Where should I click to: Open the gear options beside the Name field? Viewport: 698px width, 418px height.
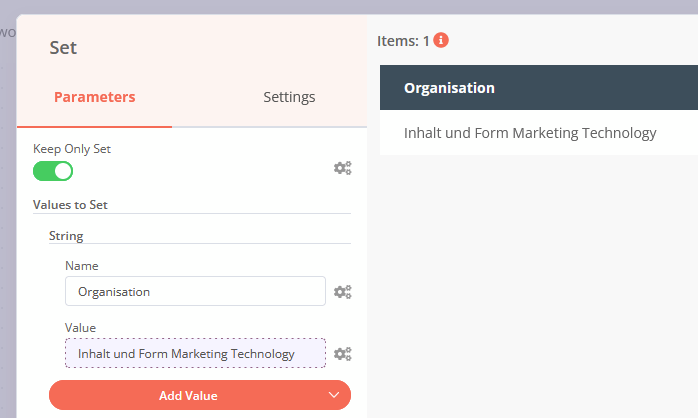342,292
